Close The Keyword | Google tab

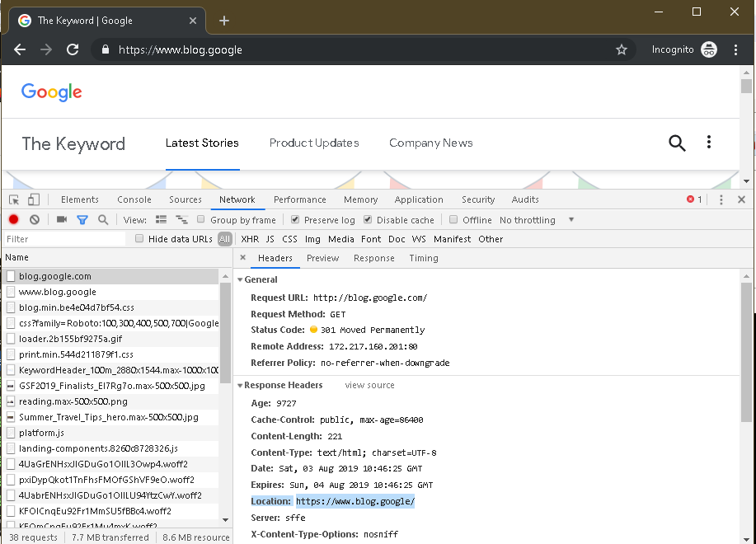[x=192, y=21]
